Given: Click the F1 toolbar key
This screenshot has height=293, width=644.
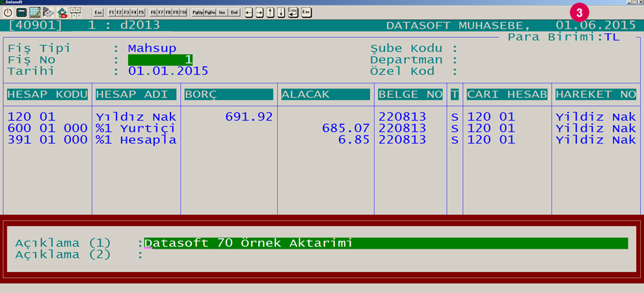Looking at the screenshot, I should tap(111, 12).
